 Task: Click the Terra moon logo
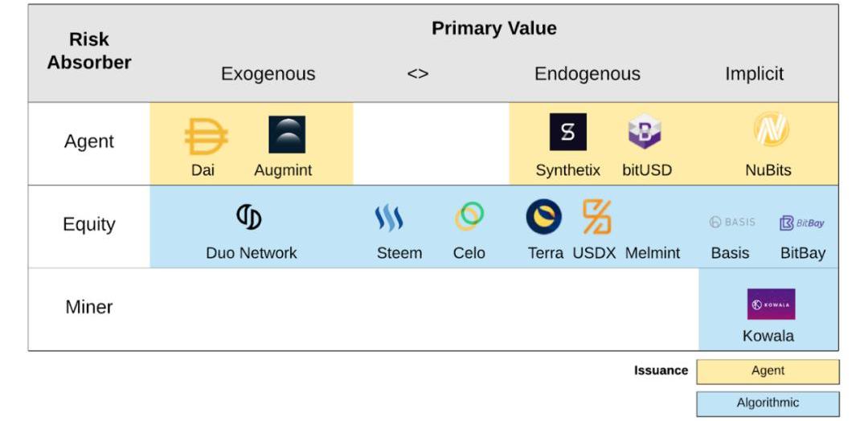pyautogui.click(x=543, y=217)
